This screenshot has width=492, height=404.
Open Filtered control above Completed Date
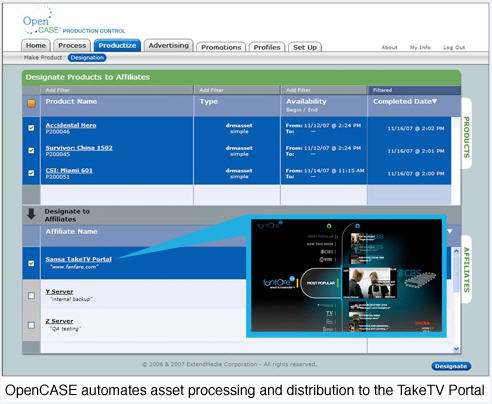(x=382, y=90)
